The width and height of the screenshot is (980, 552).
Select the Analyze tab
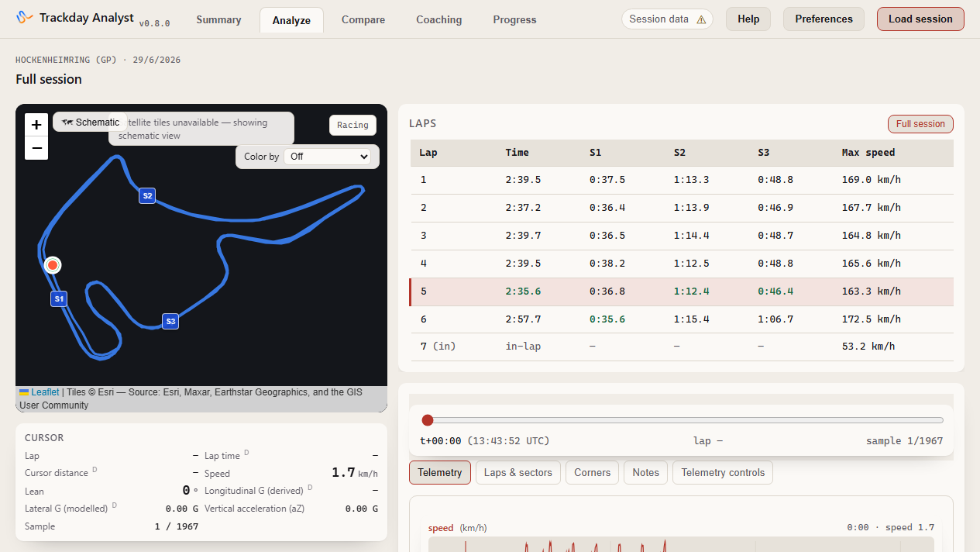tap(291, 20)
